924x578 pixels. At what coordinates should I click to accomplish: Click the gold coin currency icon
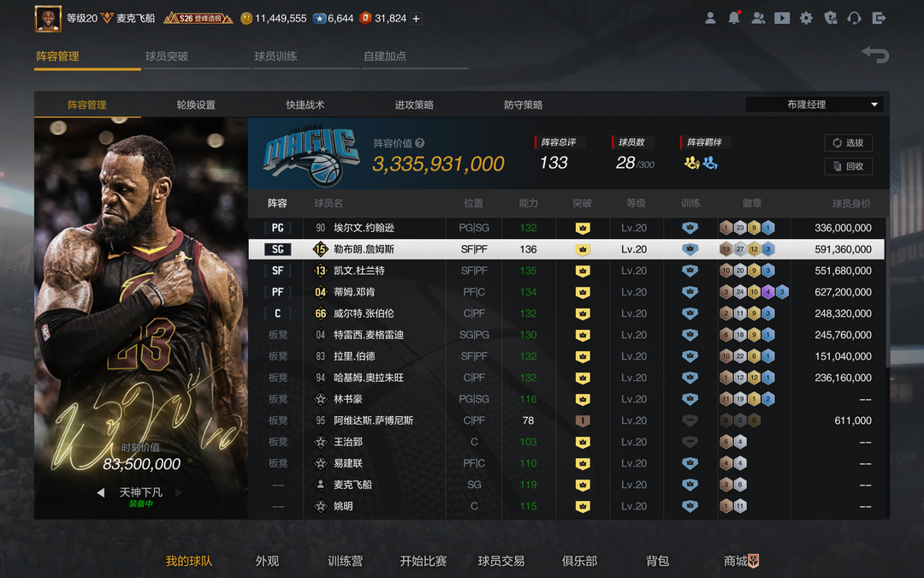pyautogui.click(x=246, y=19)
